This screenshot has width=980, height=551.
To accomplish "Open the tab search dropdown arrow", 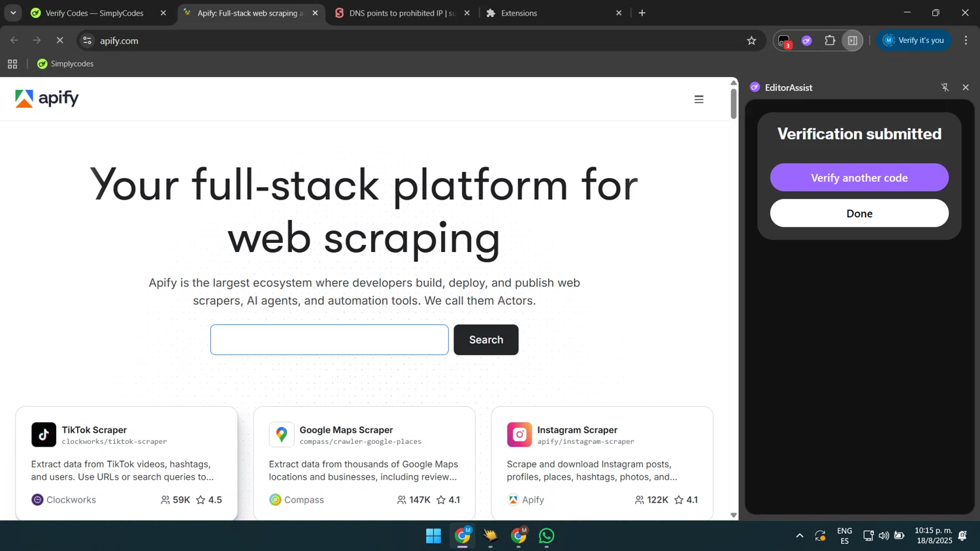I will 13,13.
